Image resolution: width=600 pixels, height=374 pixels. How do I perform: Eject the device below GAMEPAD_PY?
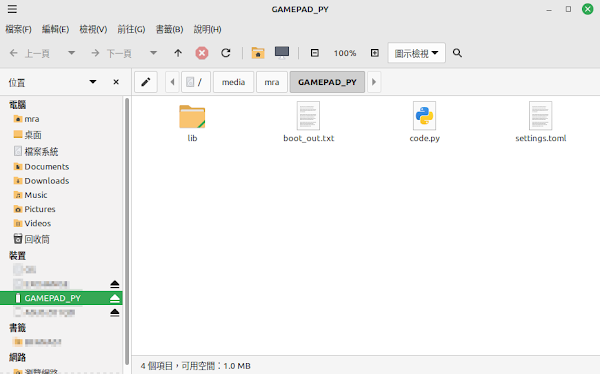pyautogui.click(x=115, y=312)
